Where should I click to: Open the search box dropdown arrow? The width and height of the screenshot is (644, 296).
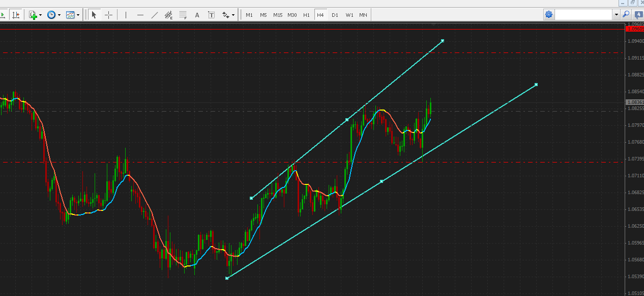coord(616,15)
